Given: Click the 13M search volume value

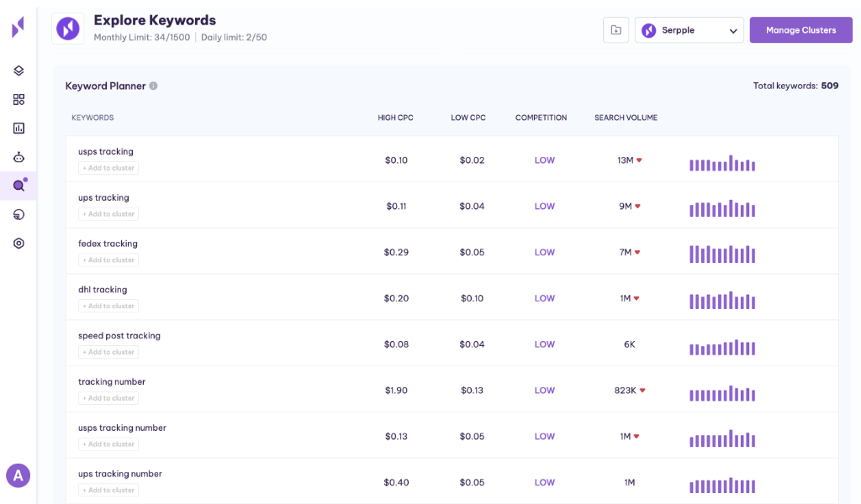Looking at the screenshot, I should (626, 160).
